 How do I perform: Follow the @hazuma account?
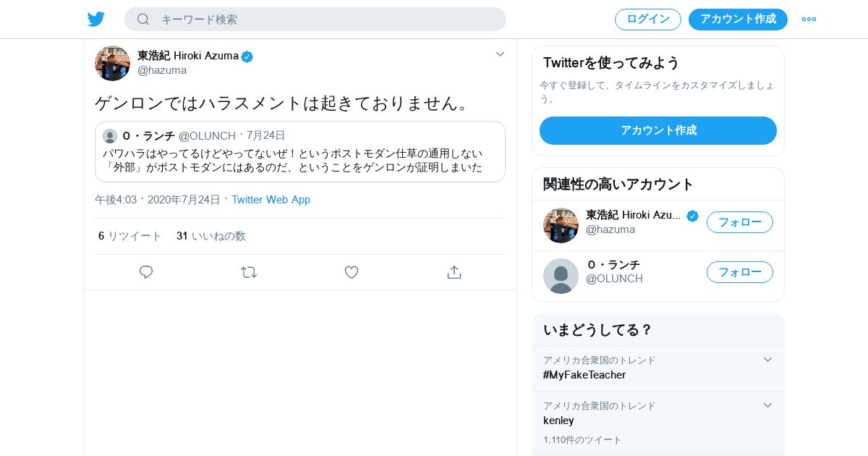coord(739,222)
